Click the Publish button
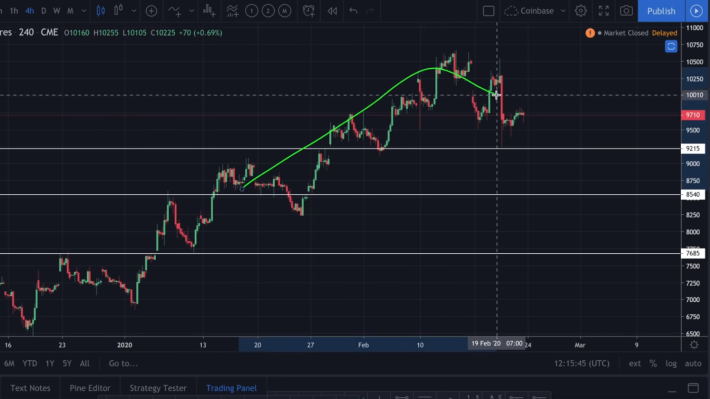 [x=661, y=11]
